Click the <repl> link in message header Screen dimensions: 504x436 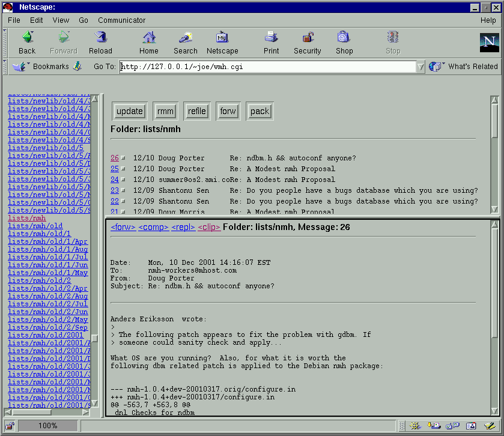click(183, 227)
